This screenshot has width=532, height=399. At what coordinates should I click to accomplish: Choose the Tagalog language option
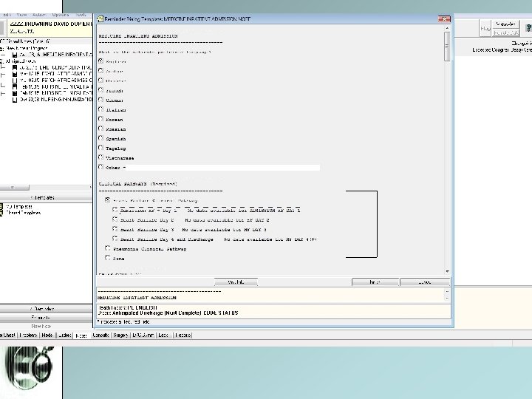click(100, 148)
